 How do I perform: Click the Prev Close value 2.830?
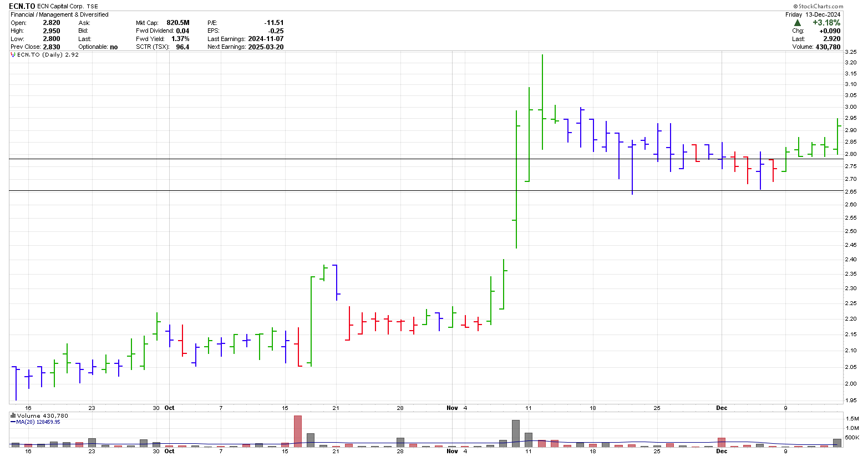(x=52, y=47)
